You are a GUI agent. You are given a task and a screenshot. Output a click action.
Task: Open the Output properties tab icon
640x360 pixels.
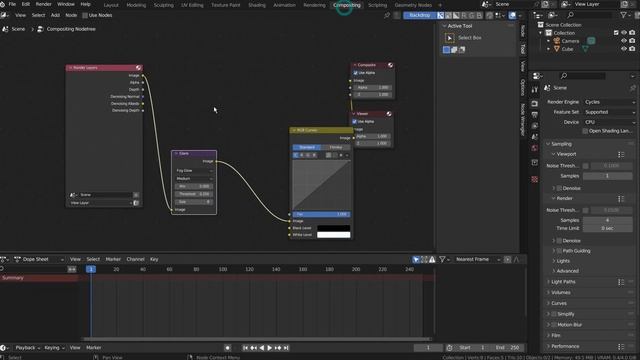(535, 115)
